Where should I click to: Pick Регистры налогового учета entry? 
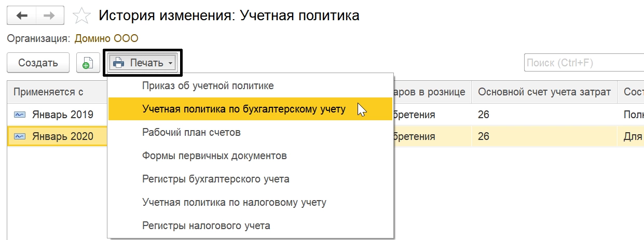click(x=206, y=225)
